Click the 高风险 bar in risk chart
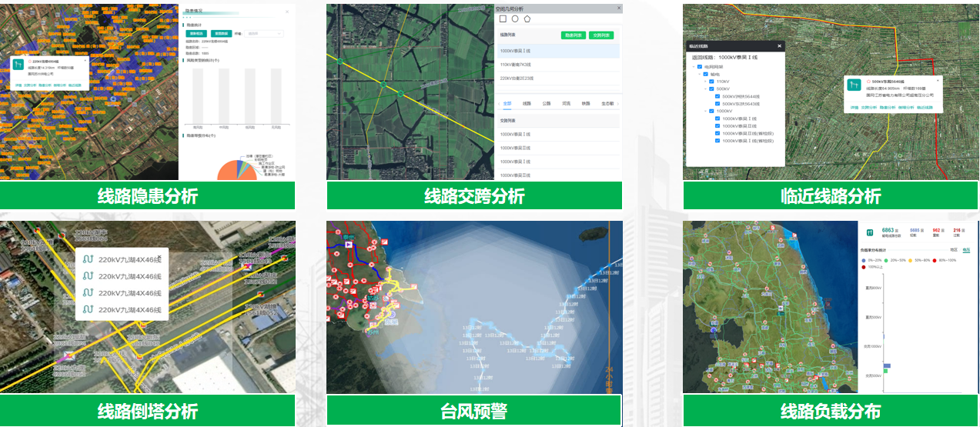Image resolution: width=980 pixels, height=427 pixels. [198, 95]
